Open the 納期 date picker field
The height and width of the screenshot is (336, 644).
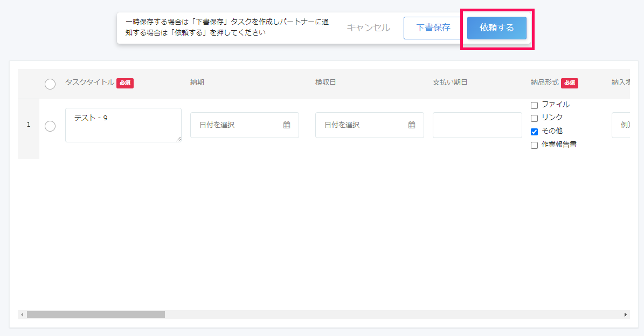[x=244, y=125]
